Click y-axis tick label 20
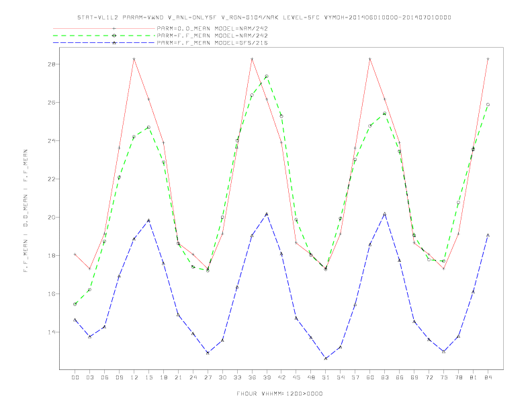Image resolution: width=532 pixels, height=411 pixels. tap(52, 218)
